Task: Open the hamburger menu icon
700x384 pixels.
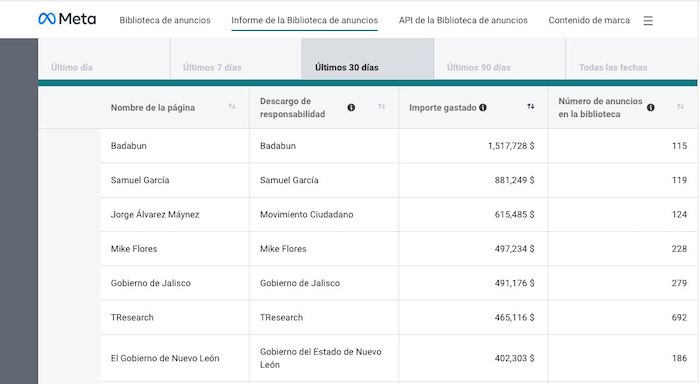Action: click(x=648, y=21)
